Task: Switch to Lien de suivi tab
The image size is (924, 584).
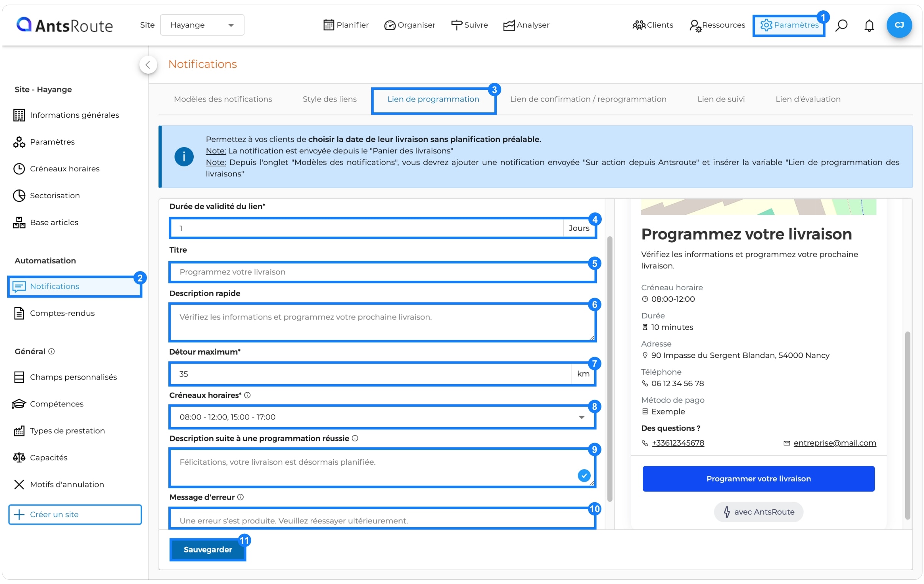Action: click(721, 99)
